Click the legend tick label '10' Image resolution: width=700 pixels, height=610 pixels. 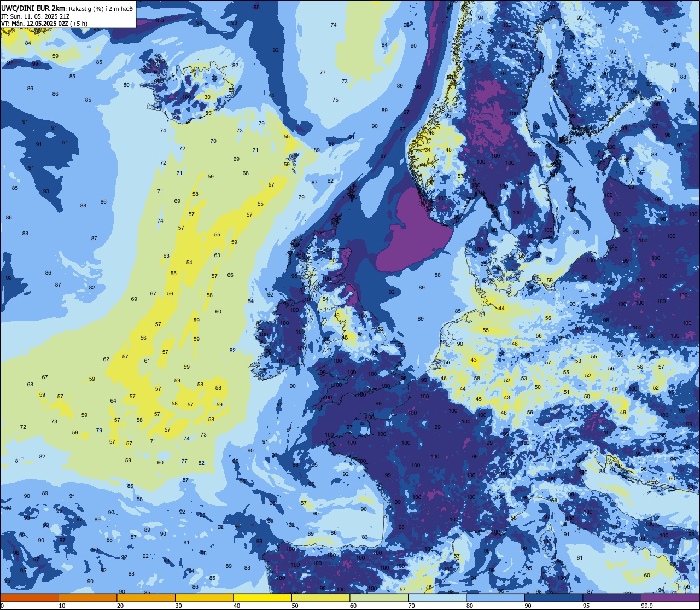(62, 606)
